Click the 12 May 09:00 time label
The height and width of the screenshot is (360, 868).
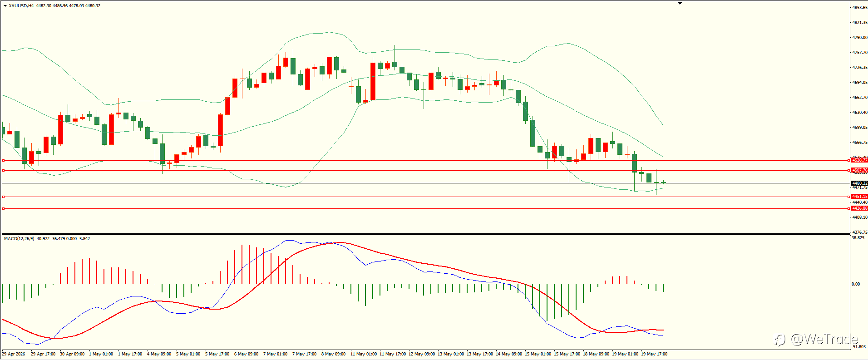click(422, 354)
